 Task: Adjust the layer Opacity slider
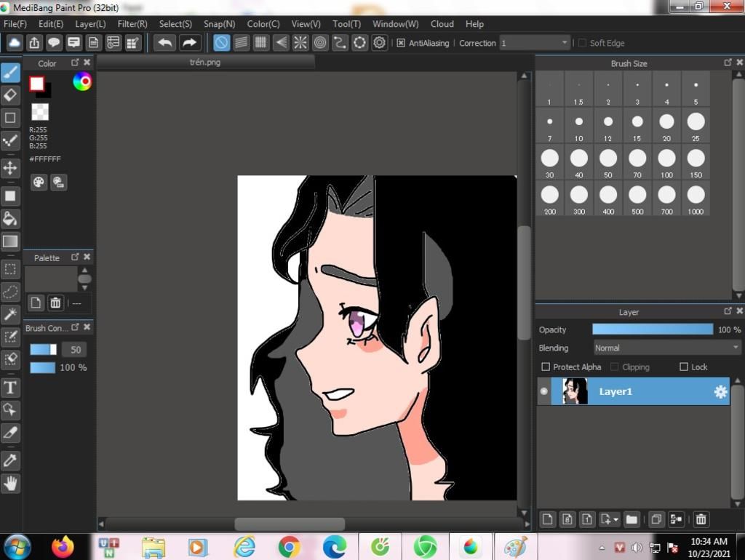[653, 329]
